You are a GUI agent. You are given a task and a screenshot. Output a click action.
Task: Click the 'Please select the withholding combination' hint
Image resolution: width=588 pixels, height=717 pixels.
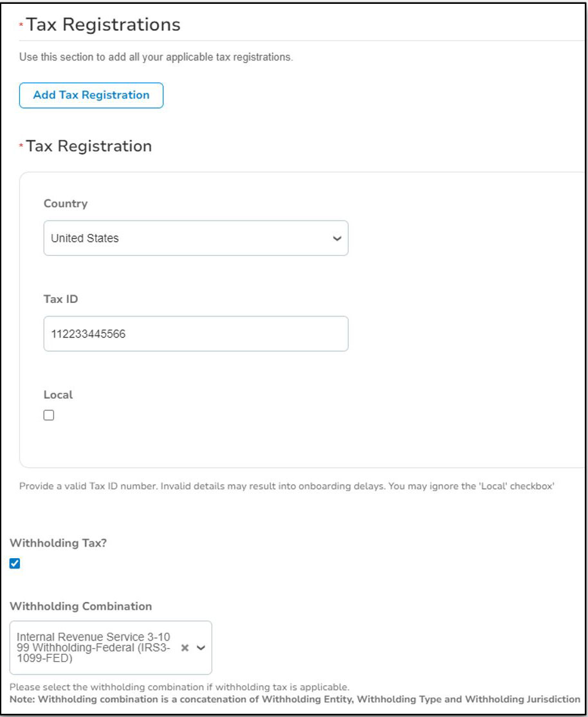(179, 687)
